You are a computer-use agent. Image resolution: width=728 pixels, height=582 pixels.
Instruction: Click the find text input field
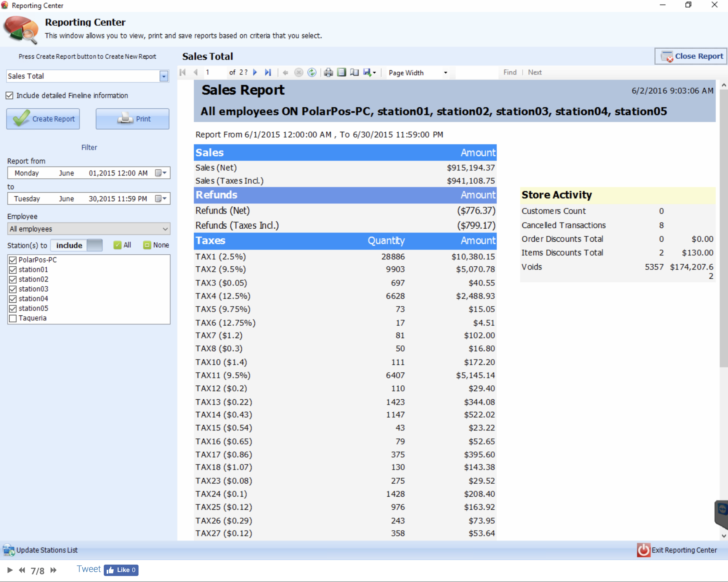pos(477,73)
